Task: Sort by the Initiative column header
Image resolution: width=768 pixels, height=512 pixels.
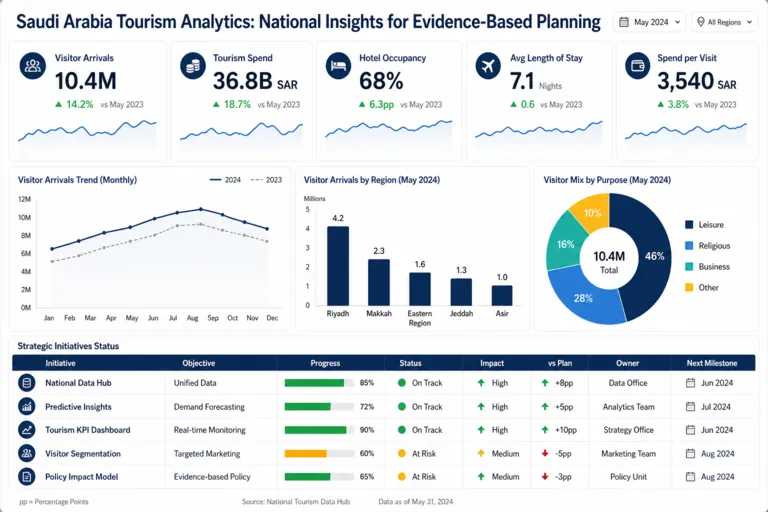Action: click(60, 363)
